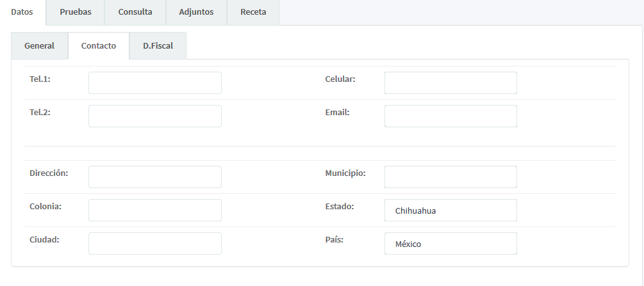
Task: Click the Ciudad input field
Action: click(x=155, y=244)
